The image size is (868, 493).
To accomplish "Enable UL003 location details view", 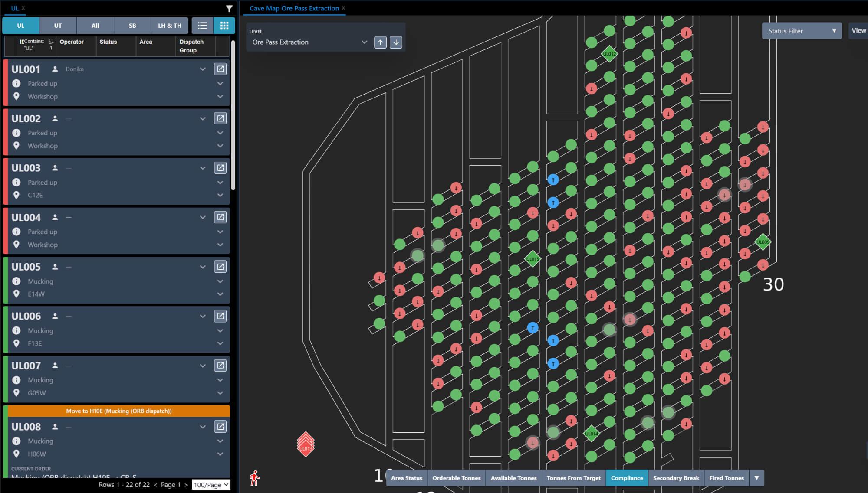I will tap(219, 195).
